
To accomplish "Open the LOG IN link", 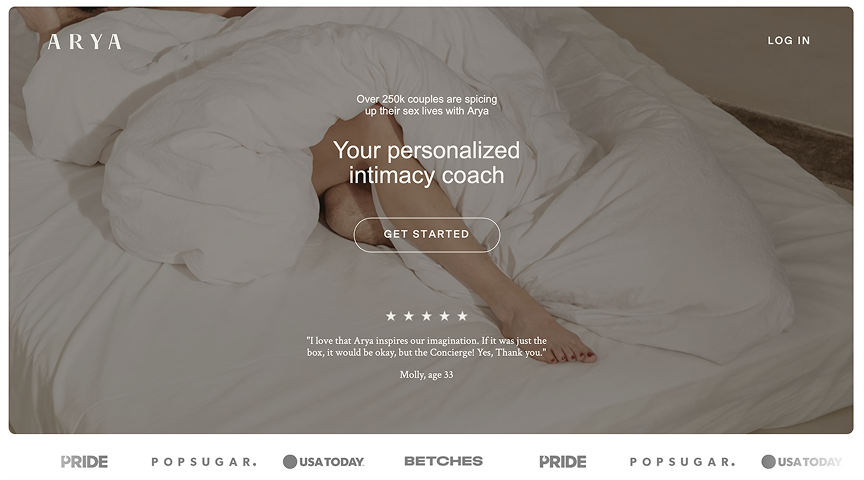I will pyautogui.click(x=789, y=40).
